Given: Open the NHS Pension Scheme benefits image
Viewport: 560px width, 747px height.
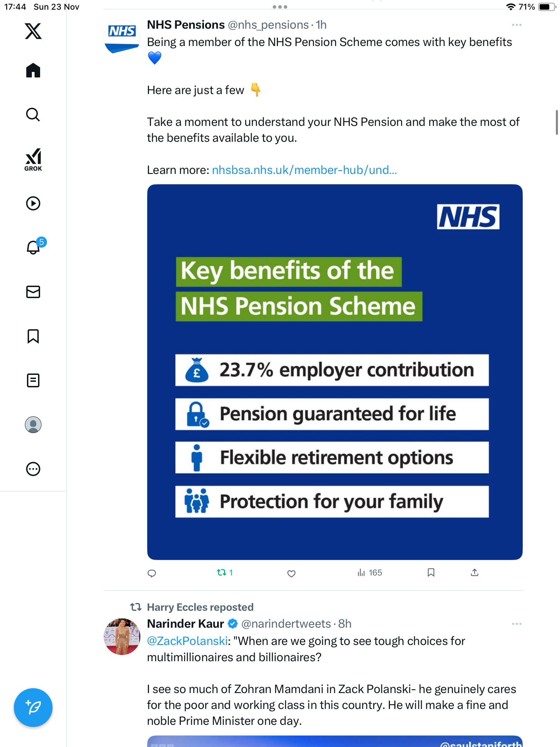Looking at the screenshot, I should tap(335, 372).
